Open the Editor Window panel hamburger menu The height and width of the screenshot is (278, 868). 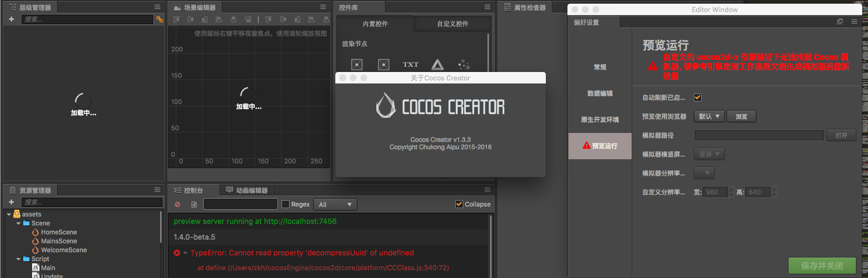[x=855, y=22]
